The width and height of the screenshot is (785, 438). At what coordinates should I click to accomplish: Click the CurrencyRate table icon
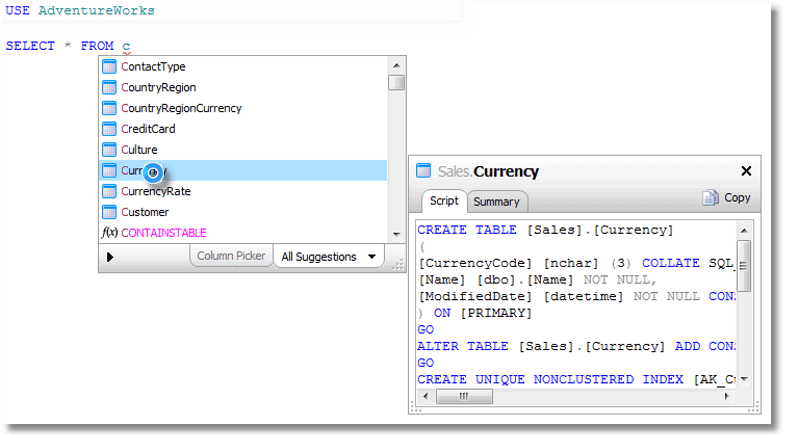[110, 191]
